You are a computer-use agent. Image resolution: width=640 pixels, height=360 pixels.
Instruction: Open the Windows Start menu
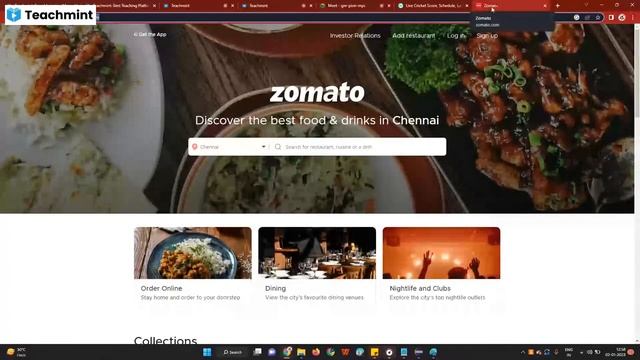[207, 352]
